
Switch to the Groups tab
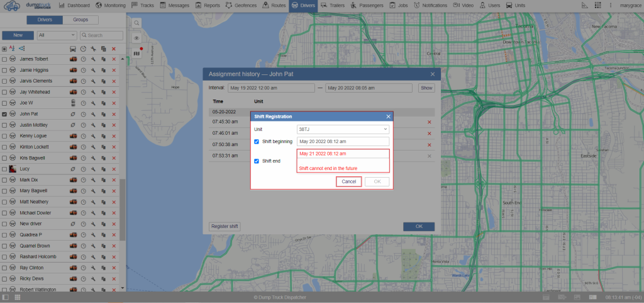coord(80,20)
